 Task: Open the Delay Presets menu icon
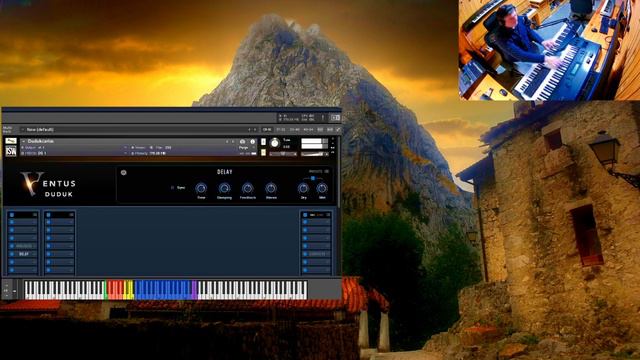[326, 171]
